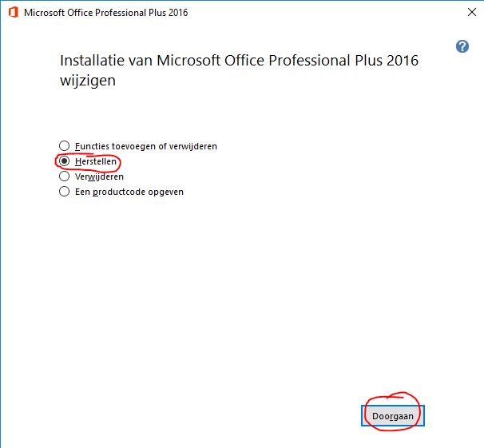Image resolution: width=484 pixels, height=448 pixels.
Task: Close the Office setup window
Action: (472, 12)
